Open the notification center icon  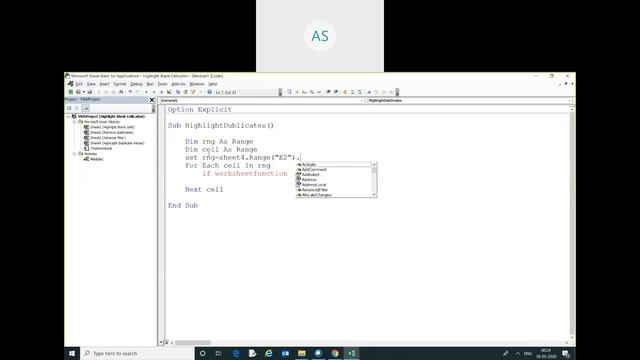point(566,353)
